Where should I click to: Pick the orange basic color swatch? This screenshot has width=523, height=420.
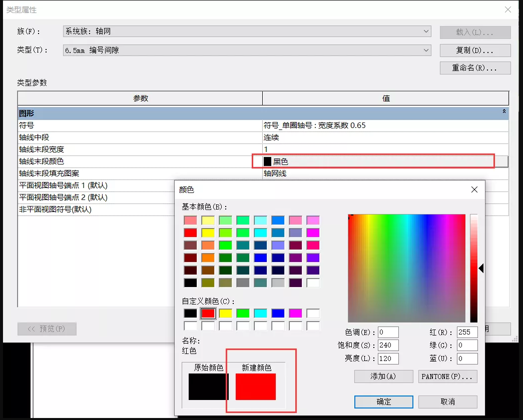coord(208,257)
